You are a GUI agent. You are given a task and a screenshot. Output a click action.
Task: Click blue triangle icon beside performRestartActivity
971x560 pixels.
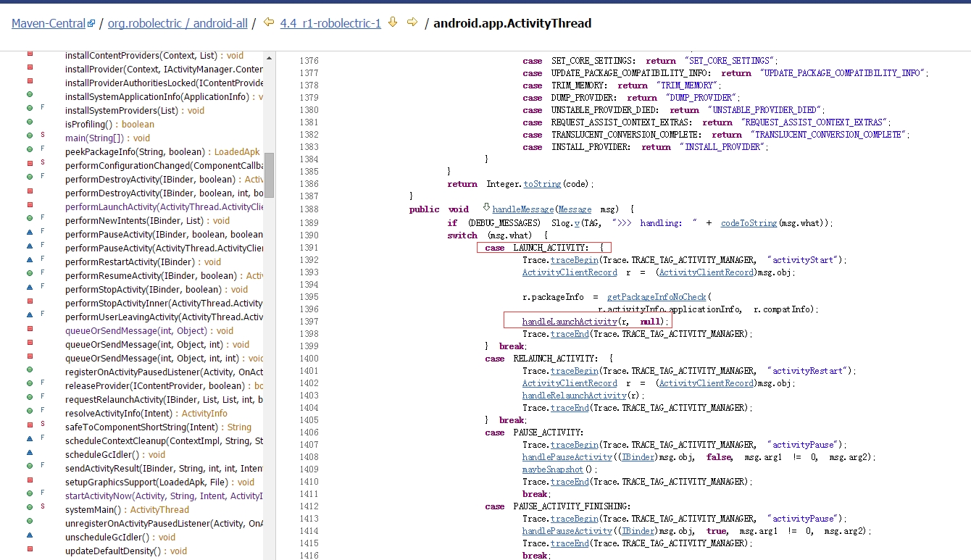[x=30, y=259]
